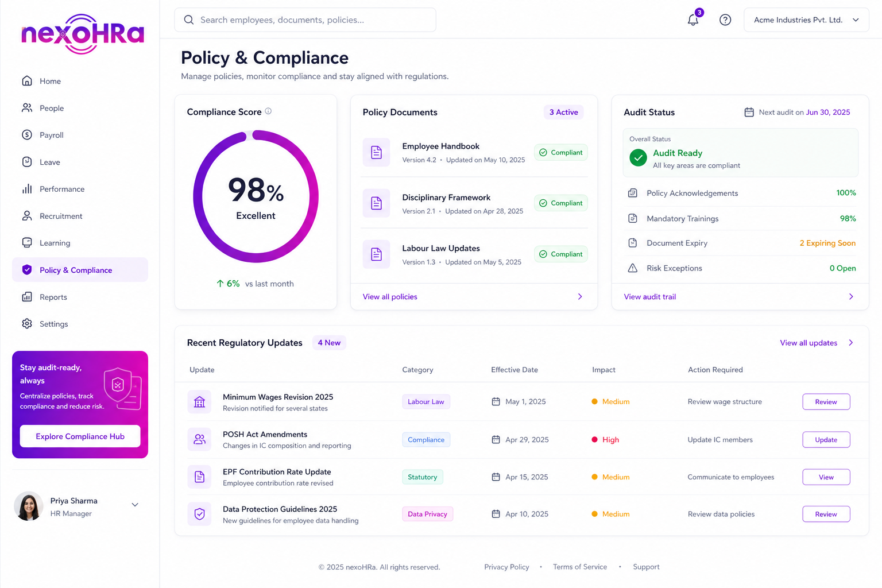Click the Disciplinary Framework document icon
The width and height of the screenshot is (882, 588).
tap(377, 203)
